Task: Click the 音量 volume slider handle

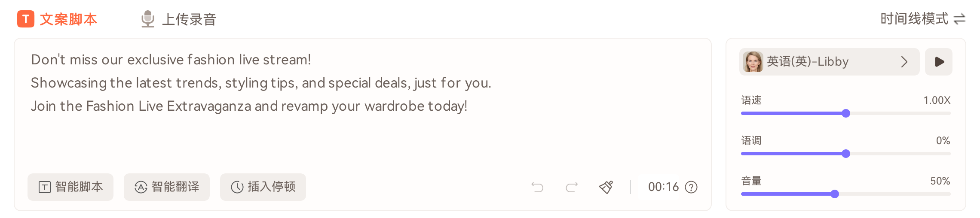Action: pos(835,194)
